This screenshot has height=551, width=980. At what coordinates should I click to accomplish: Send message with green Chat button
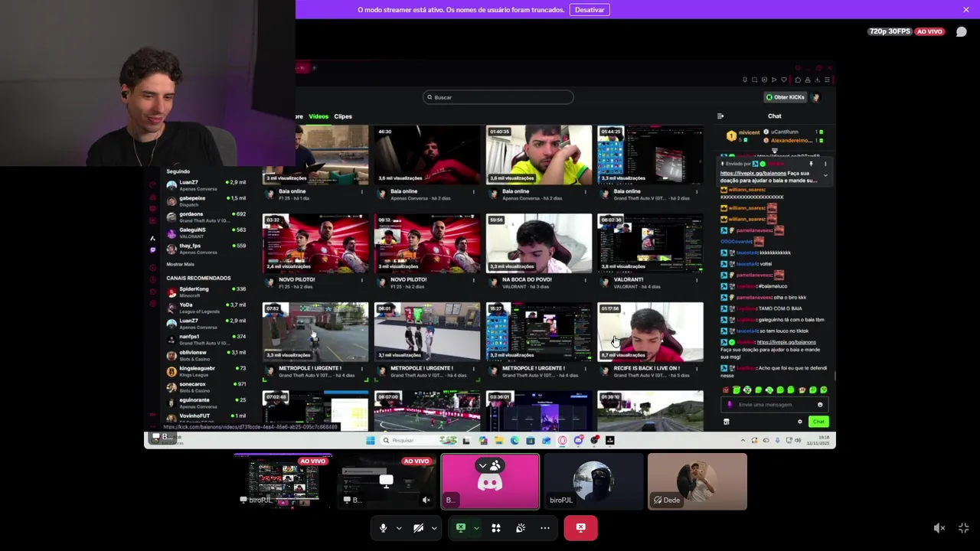[818, 422]
